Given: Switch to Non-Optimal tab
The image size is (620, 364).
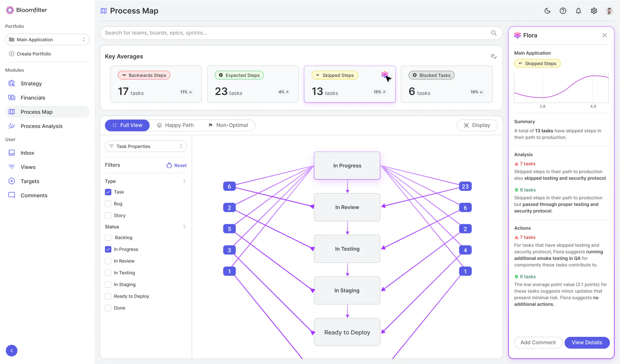Looking at the screenshot, I should [x=228, y=125].
